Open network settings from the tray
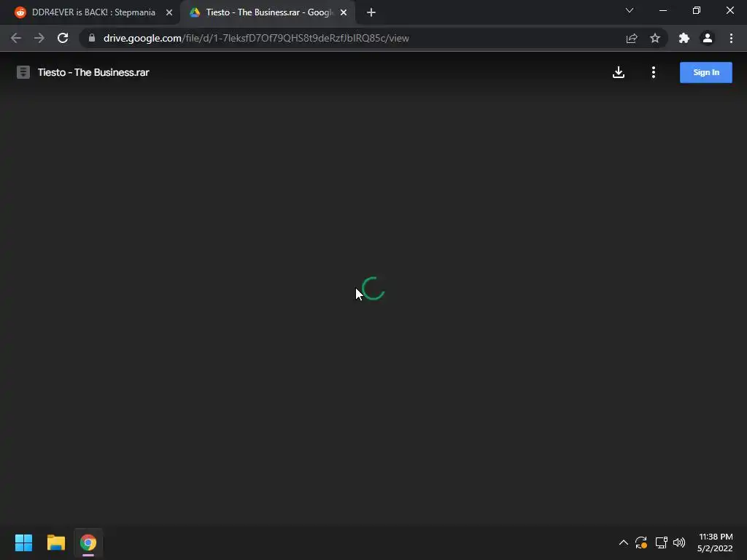 pyautogui.click(x=661, y=542)
